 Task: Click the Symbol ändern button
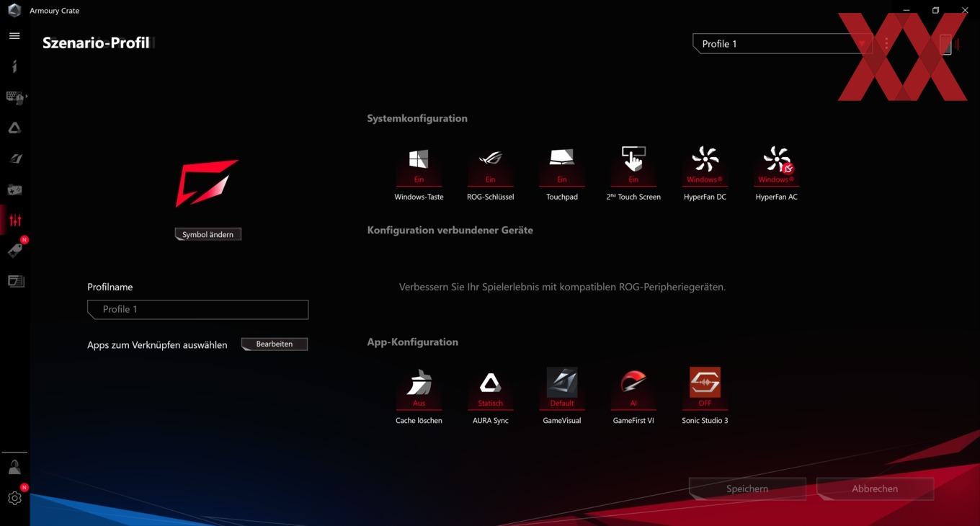tap(208, 234)
